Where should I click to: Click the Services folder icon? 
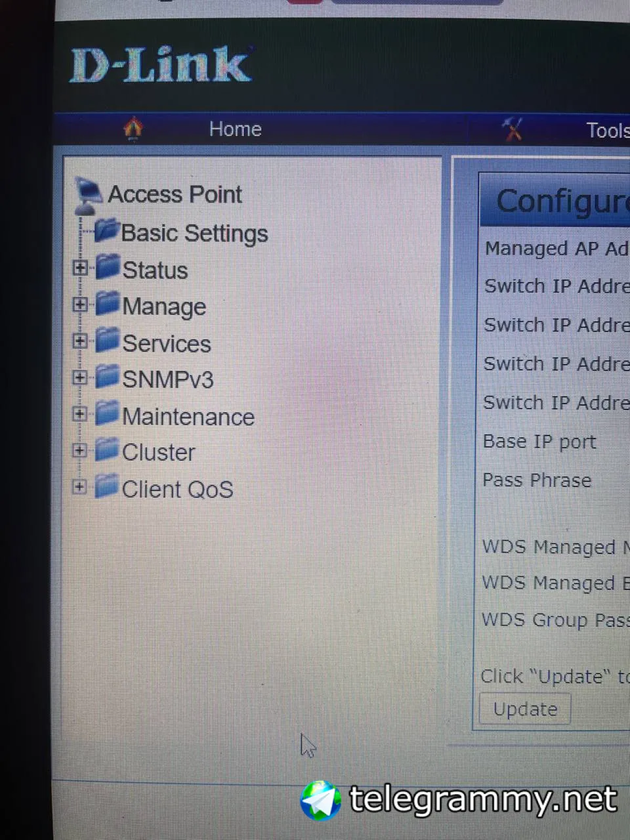click(108, 340)
